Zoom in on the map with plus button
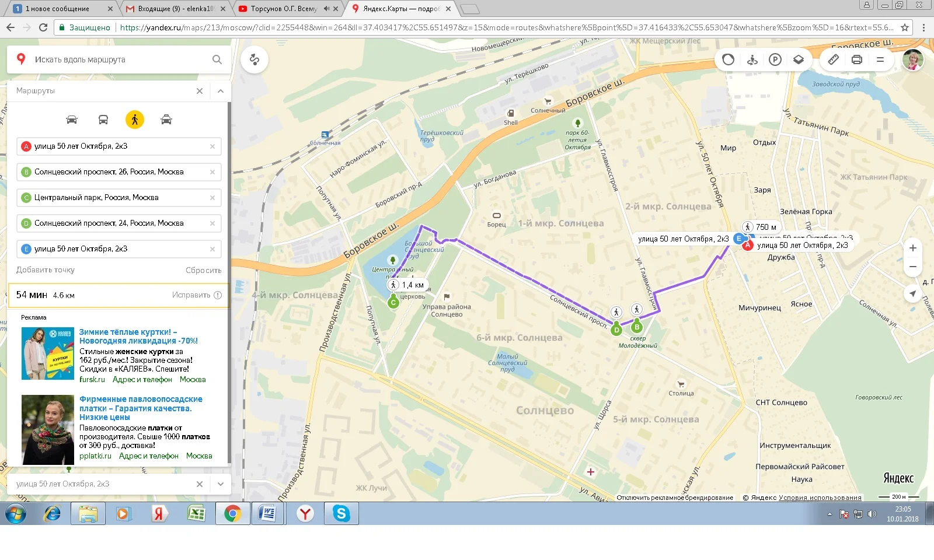 tap(913, 248)
